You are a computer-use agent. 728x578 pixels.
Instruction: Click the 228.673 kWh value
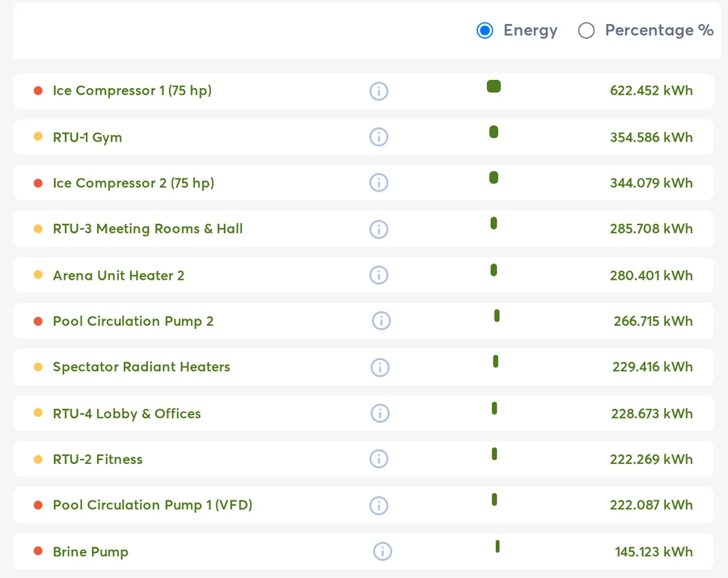point(652,413)
